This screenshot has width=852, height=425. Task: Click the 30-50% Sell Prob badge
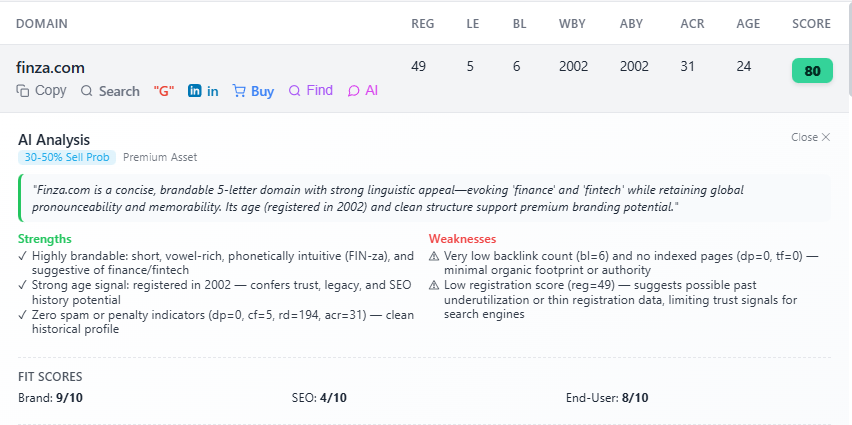point(66,157)
